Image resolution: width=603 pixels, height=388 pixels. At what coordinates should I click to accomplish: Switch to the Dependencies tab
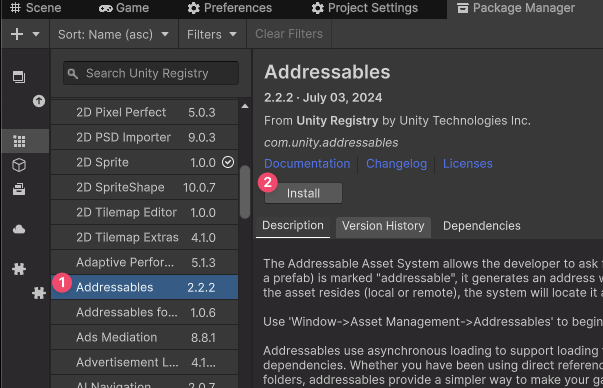481,226
